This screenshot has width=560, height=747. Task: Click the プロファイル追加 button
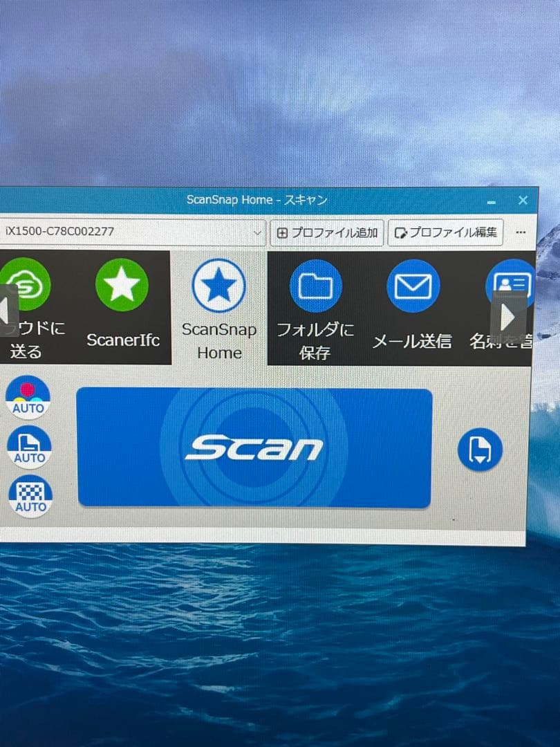[325, 232]
